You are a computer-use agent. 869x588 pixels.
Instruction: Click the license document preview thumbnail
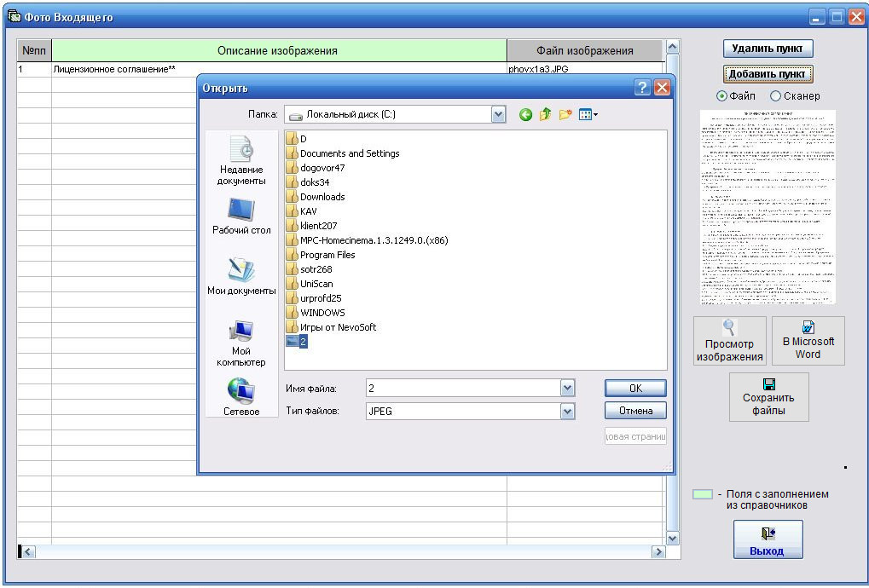click(x=768, y=207)
